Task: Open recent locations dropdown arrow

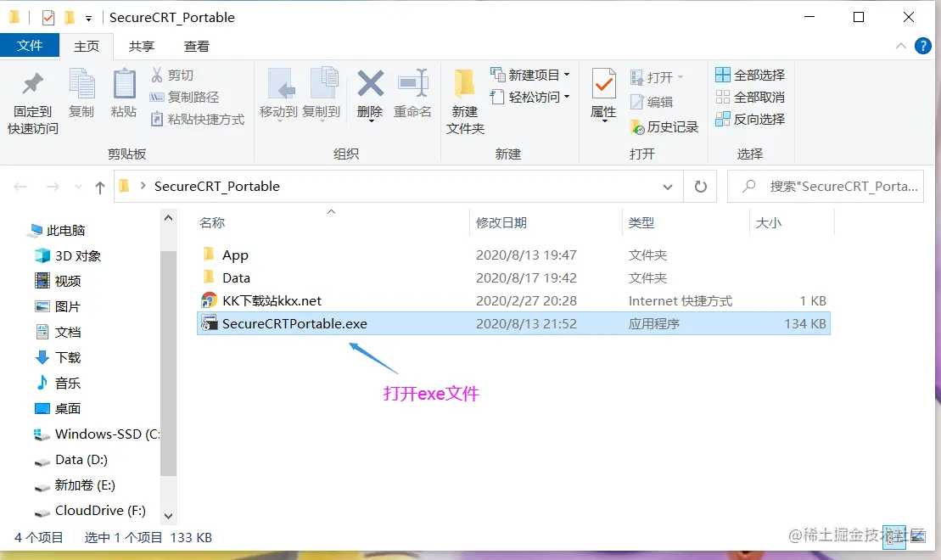Action: (78, 187)
